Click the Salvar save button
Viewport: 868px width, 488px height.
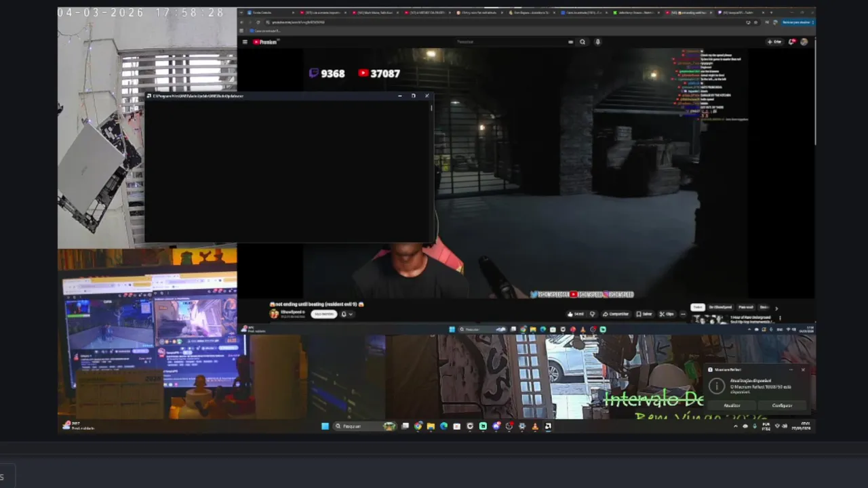[644, 314]
